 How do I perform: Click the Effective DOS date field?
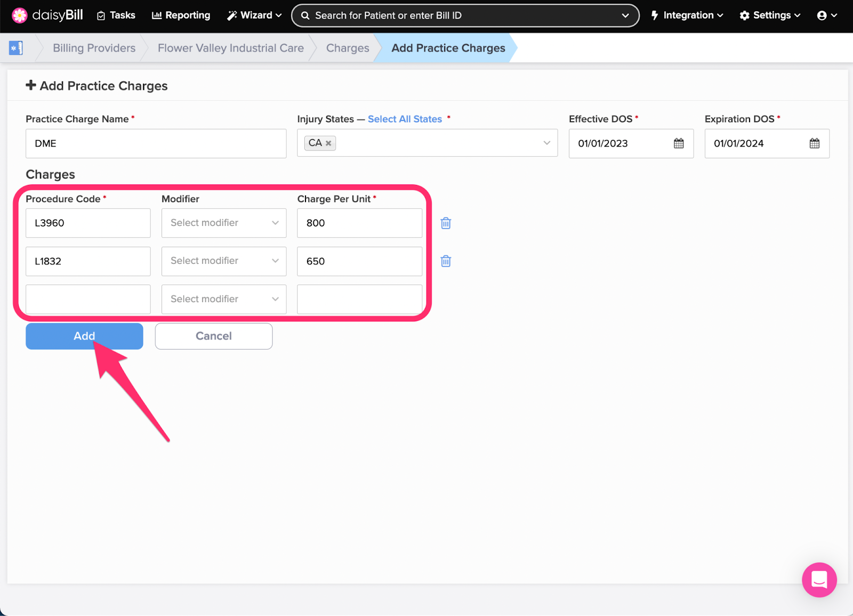pos(631,143)
